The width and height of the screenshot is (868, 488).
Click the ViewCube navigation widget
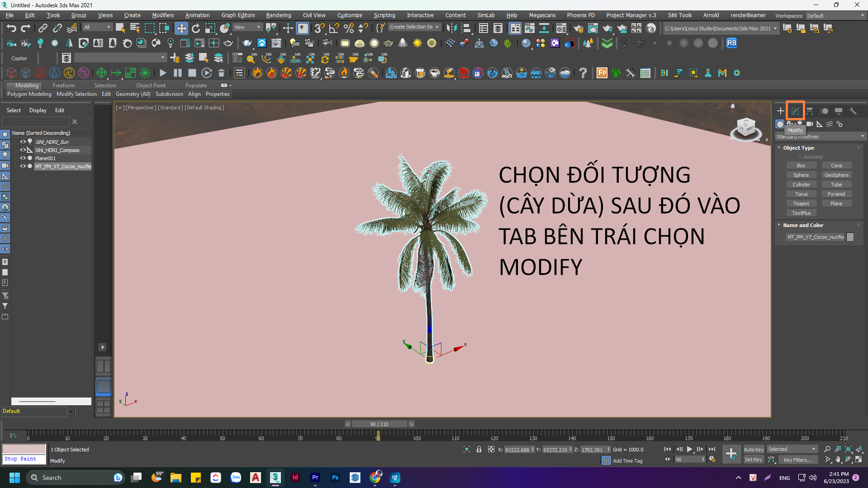point(746,128)
